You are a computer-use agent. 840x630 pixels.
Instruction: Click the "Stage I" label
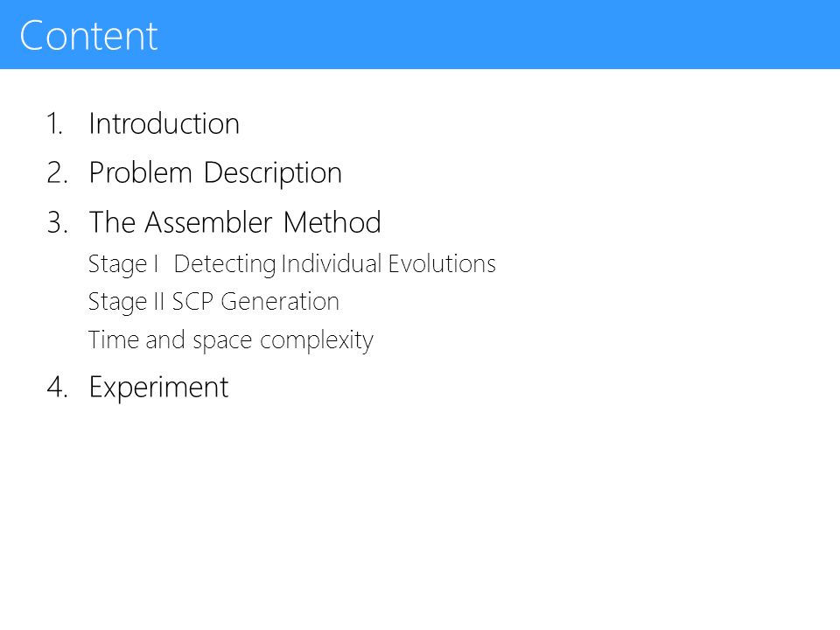[123, 264]
